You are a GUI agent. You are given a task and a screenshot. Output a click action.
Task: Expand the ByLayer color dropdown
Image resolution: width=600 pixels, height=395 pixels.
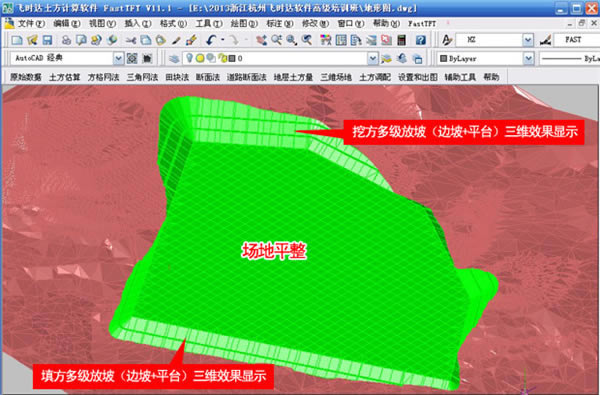pos(528,58)
